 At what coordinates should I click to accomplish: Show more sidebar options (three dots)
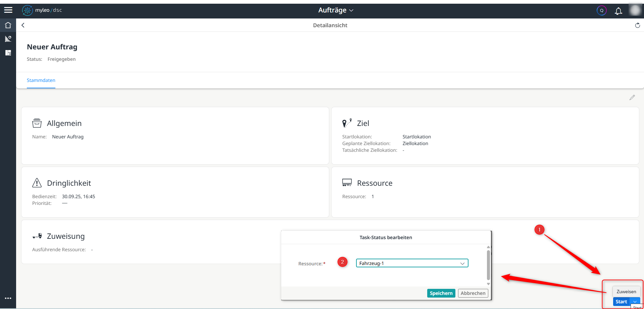pyautogui.click(x=8, y=298)
